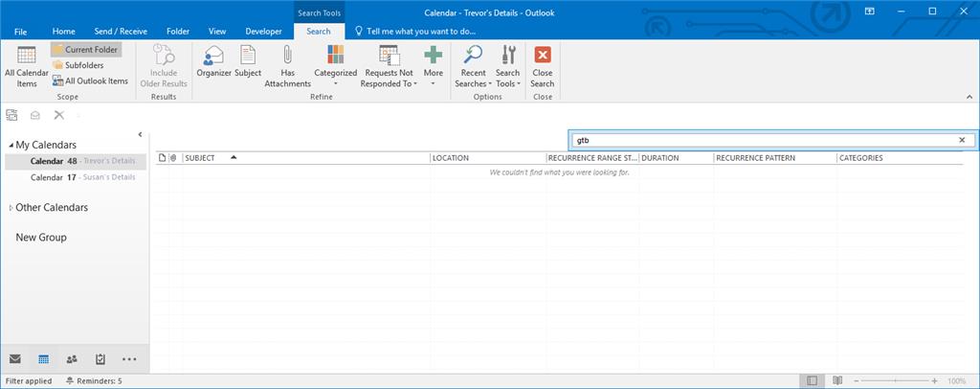Viewport: 980px width, 389px height.
Task: Click the Reminders: 5 status item
Action: point(94,381)
